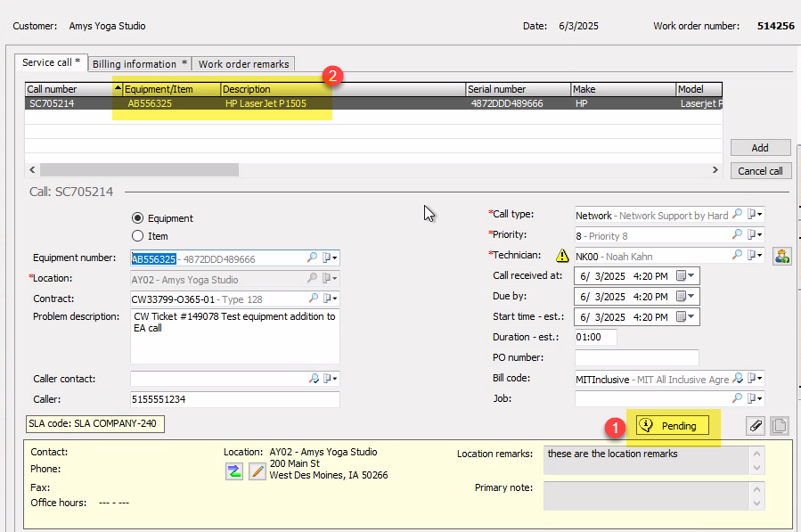Open Technician lookup magnifier
The height and width of the screenshot is (532, 801).
coord(737,255)
